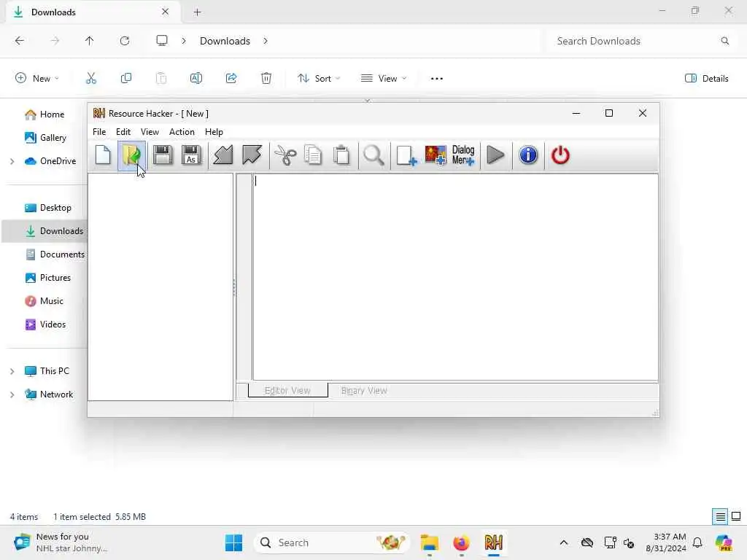Go back in File Explorer
The image size is (747, 560).
(20, 41)
